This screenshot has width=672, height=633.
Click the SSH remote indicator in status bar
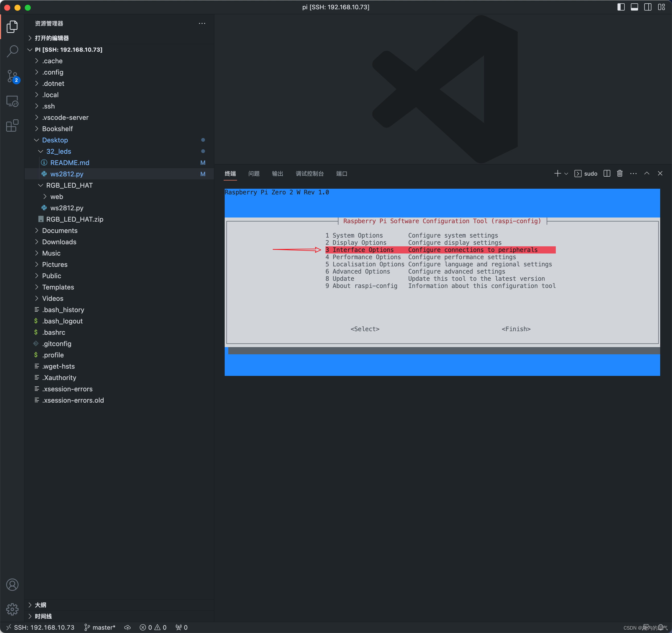40,627
